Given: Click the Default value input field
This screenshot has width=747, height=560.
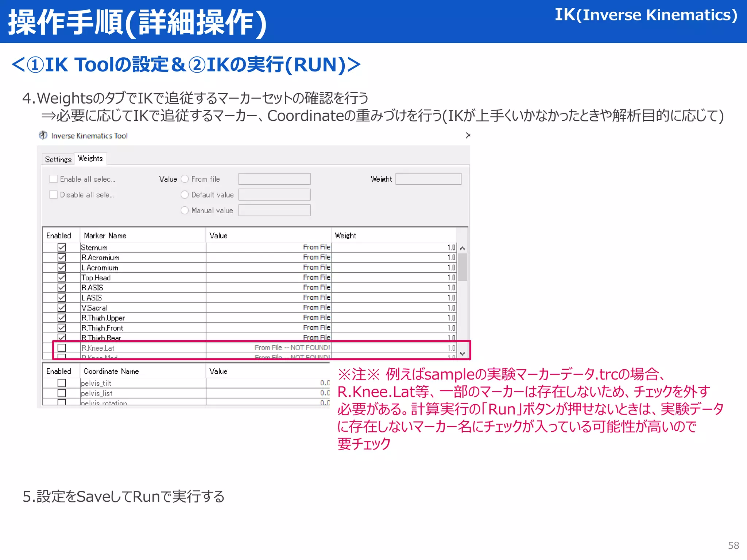Looking at the screenshot, I should (x=274, y=195).
